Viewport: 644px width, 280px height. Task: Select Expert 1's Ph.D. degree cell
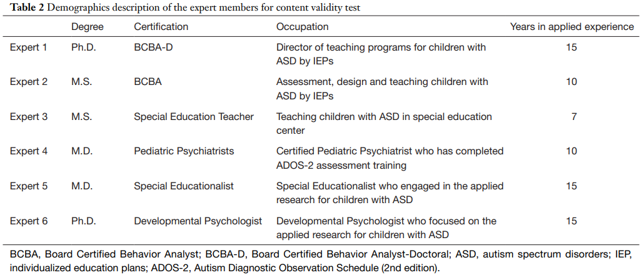[84, 47]
